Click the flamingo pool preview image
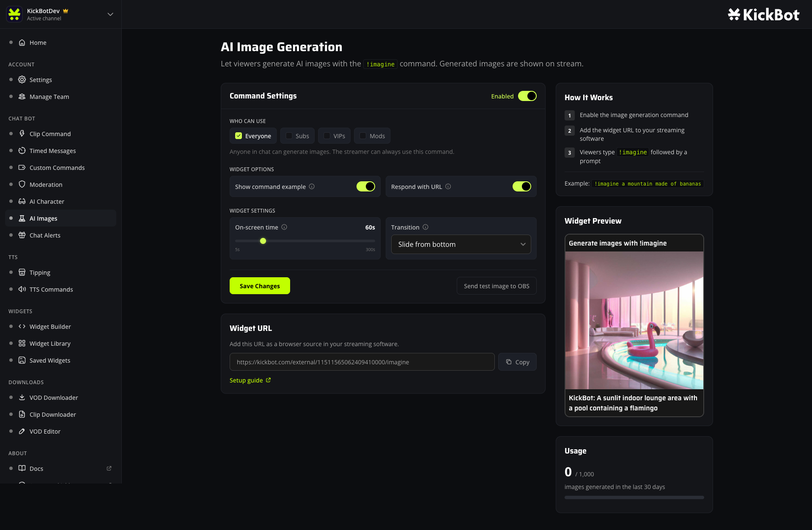The height and width of the screenshot is (530, 812). (634, 320)
